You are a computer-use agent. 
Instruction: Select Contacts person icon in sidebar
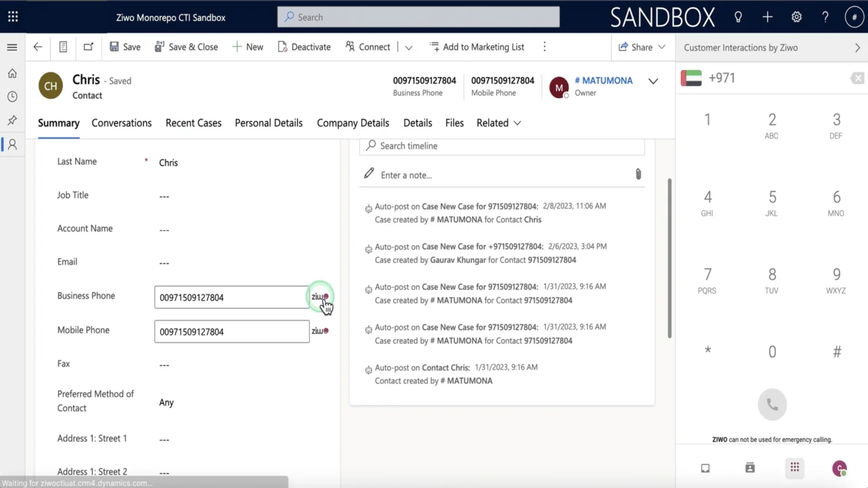[12, 144]
